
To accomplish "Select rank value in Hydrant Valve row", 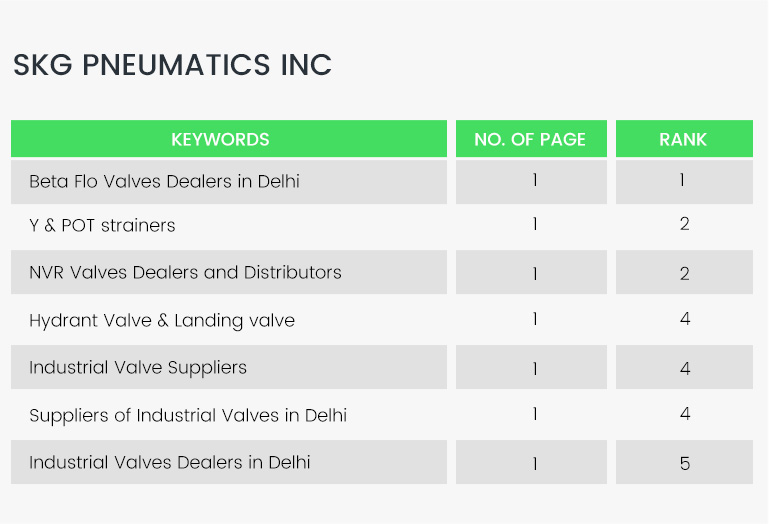I will [x=684, y=320].
